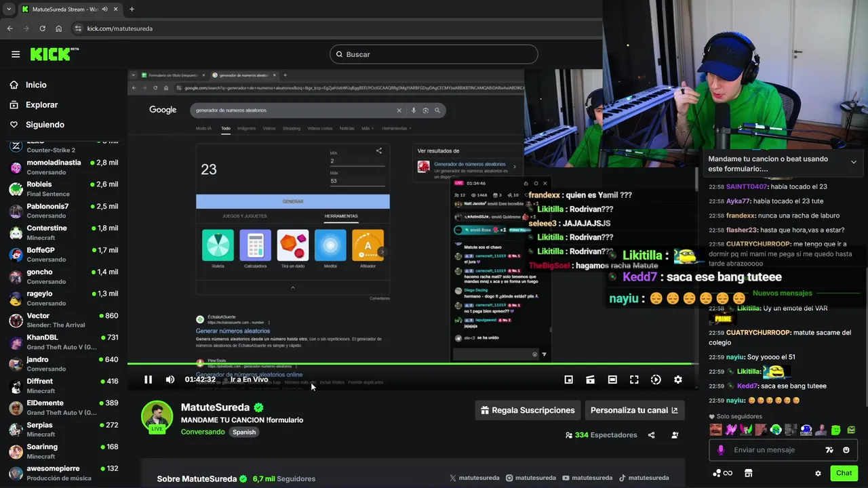Click the kick.com/matutesureda address bar

[119, 28]
